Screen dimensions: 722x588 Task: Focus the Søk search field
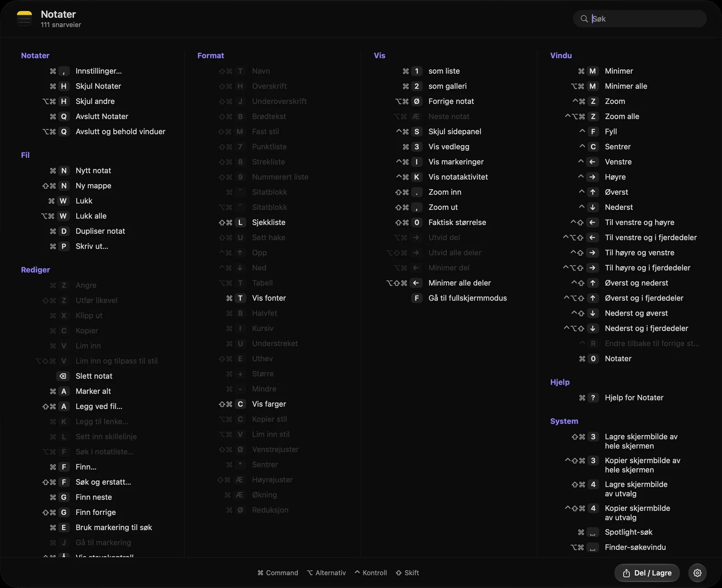[640, 19]
